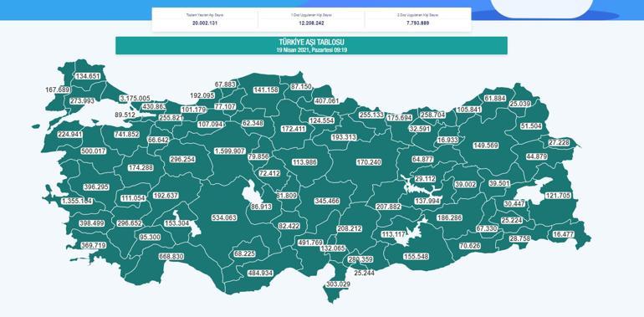Click the 369.719 map label
The height and width of the screenshot is (317, 644).
[93, 245]
